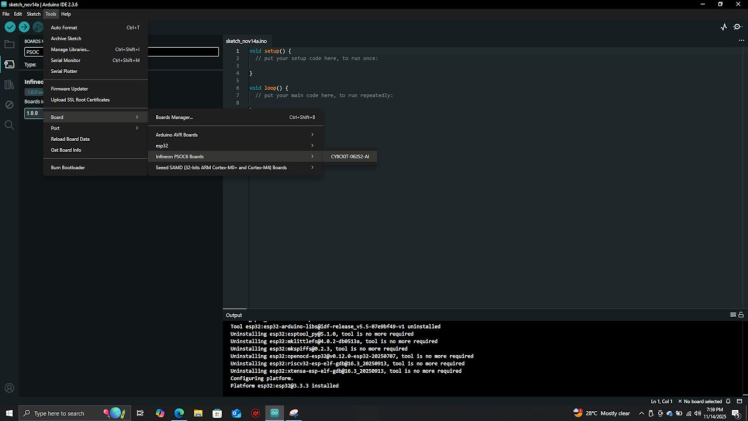Click the account profile icon
This screenshot has width=748, height=421.
pyautogui.click(x=9, y=388)
